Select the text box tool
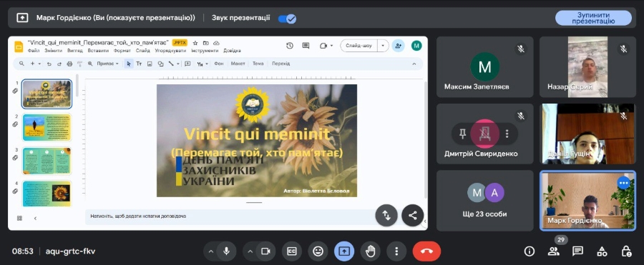Screen dimensions: 644x265 139,64
